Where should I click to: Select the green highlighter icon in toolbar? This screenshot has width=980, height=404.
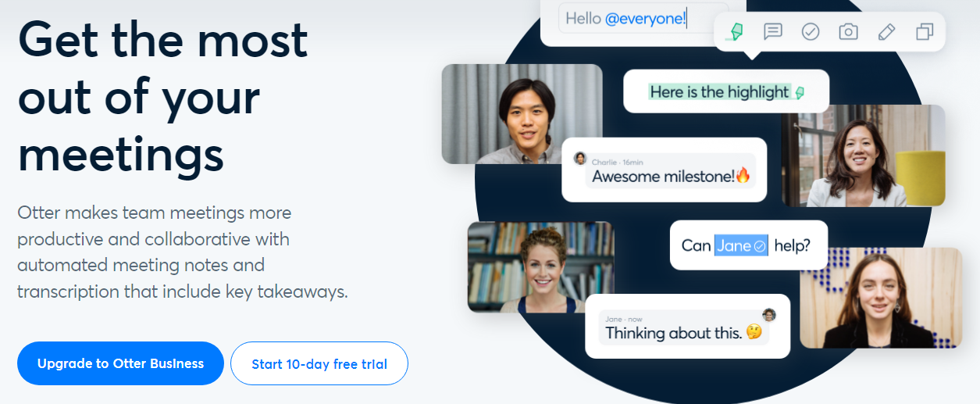736,32
